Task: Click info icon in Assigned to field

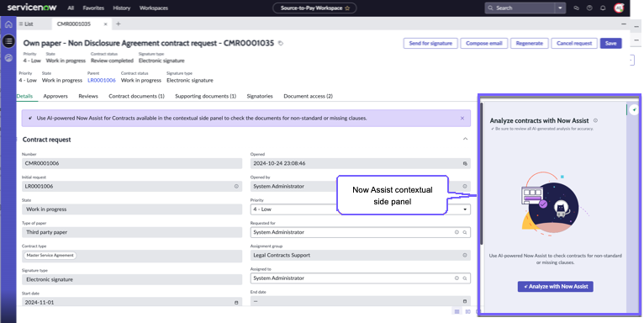Action: [457, 278]
